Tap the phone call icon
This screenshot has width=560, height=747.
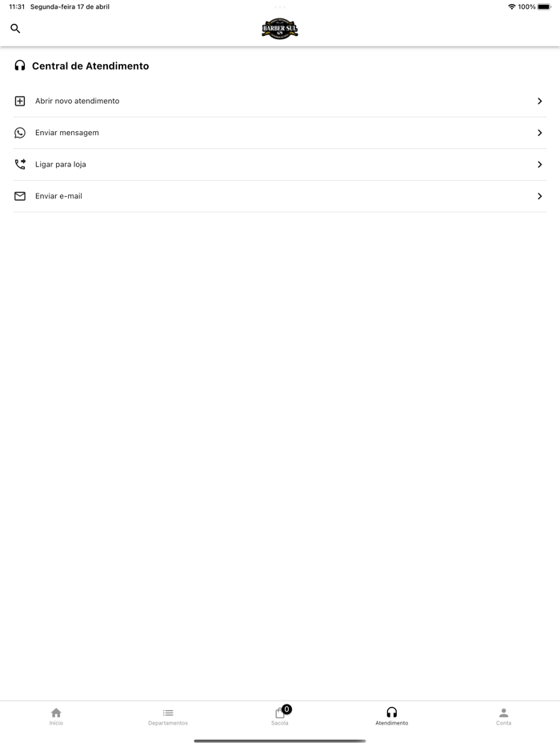(x=20, y=164)
